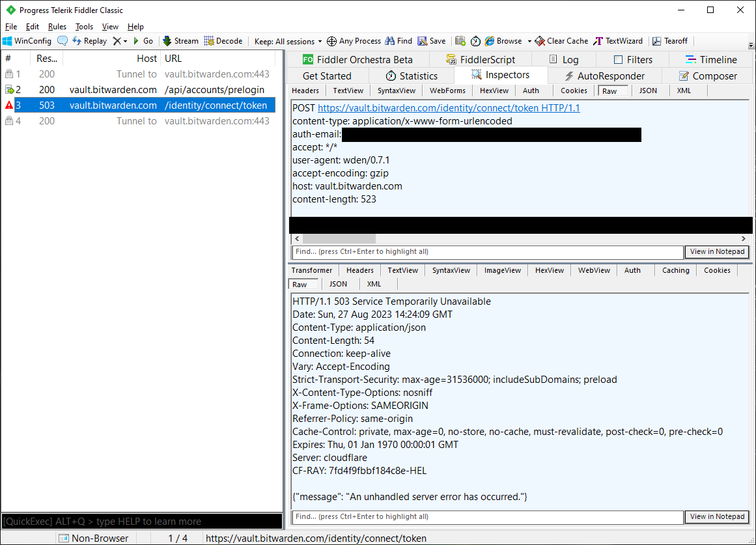Click the red warning icon on session 3
Screen dimensions: 756x545
pos(8,105)
